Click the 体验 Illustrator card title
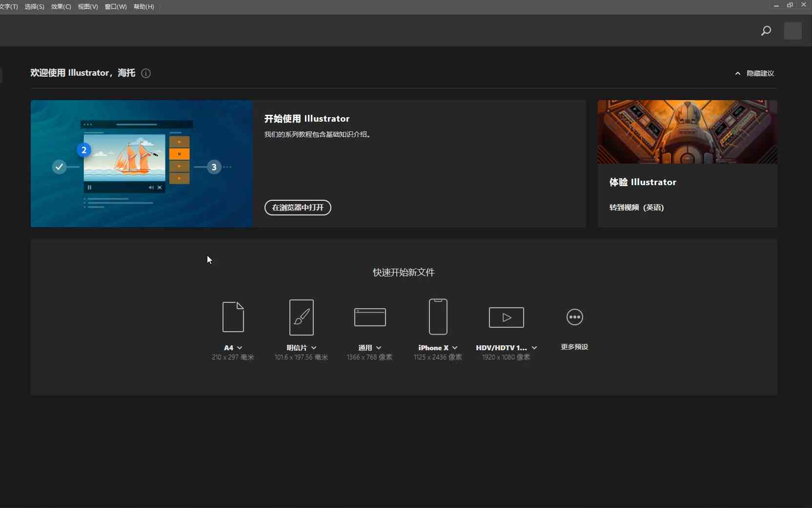The width and height of the screenshot is (812, 508). pyautogui.click(x=643, y=182)
